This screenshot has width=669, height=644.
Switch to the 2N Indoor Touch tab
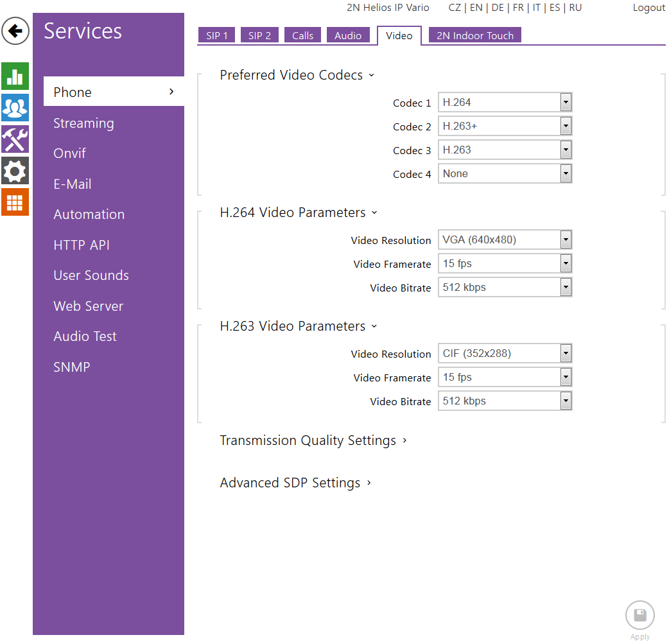475,36
